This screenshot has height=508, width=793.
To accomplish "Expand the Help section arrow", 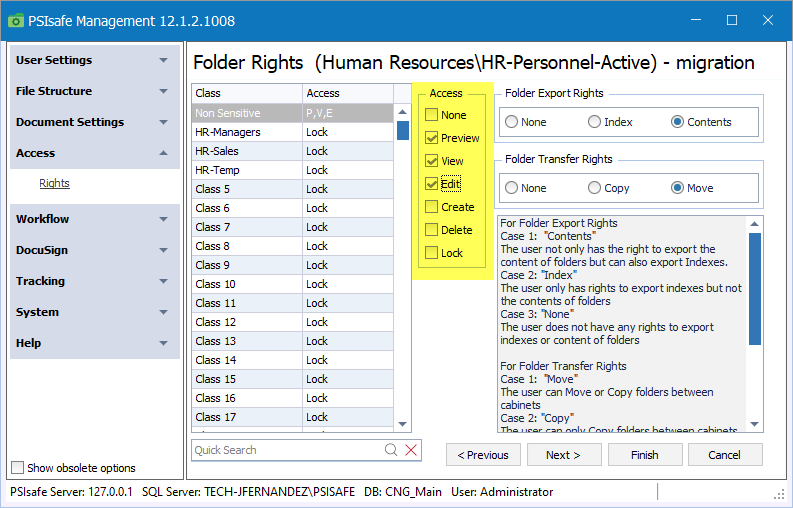I will [x=163, y=343].
